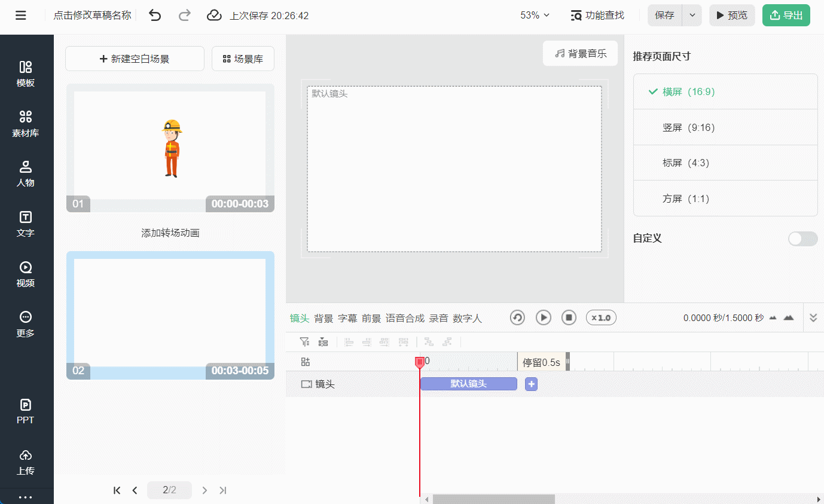824x504 pixels.
Task: Select the 竖屏 (9:16) page size option
Action: pos(725,127)
